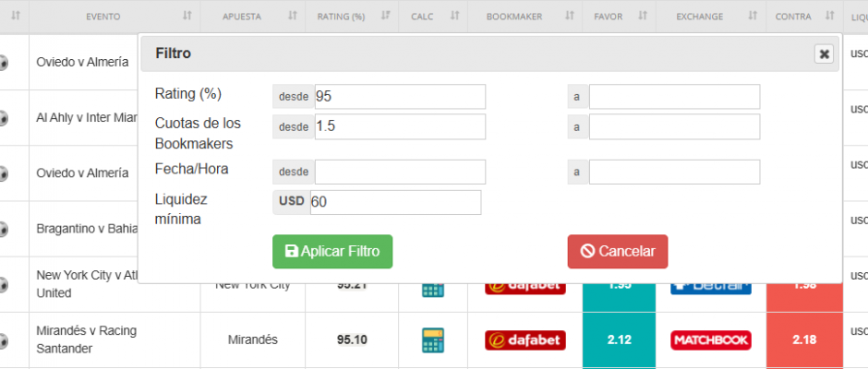The image size is (868, 369).
Task: Focus the Rating (%) desde field
Action: pos(399,97)
